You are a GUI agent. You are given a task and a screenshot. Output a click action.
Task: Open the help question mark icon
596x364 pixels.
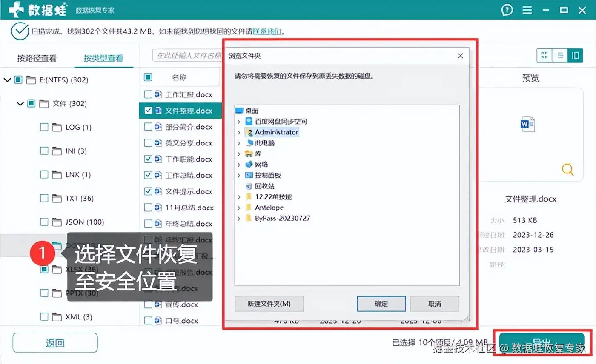(x=507, y=10)
